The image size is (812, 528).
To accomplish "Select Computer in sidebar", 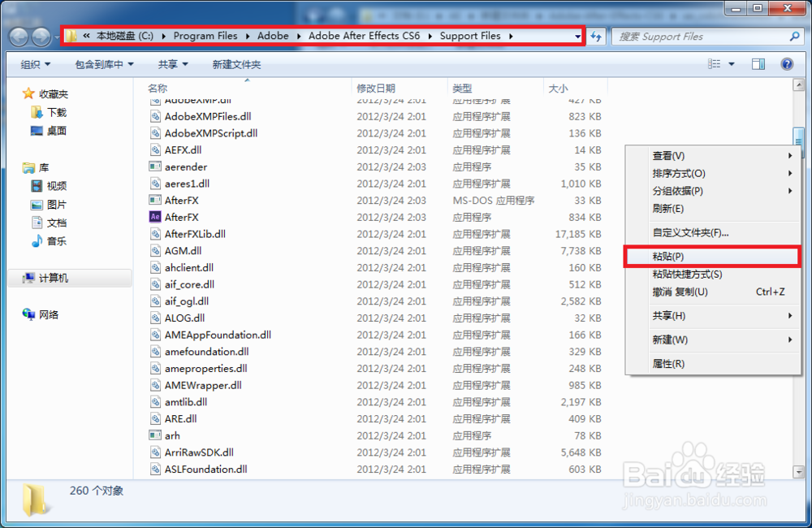I will 71,279.
